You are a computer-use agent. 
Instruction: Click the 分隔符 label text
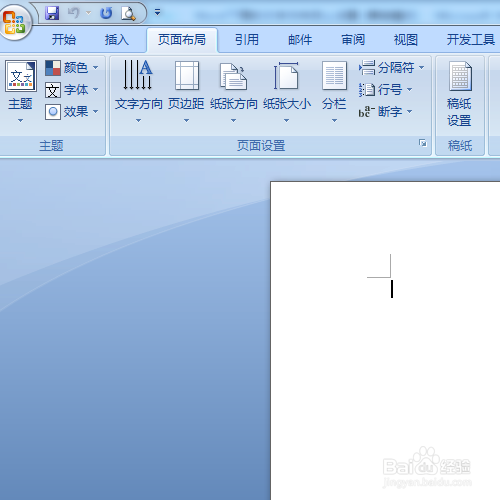396,68
